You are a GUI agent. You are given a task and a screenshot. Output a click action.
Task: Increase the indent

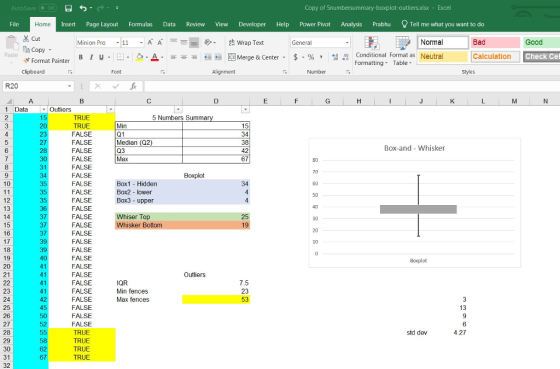(x=218, y=57)
